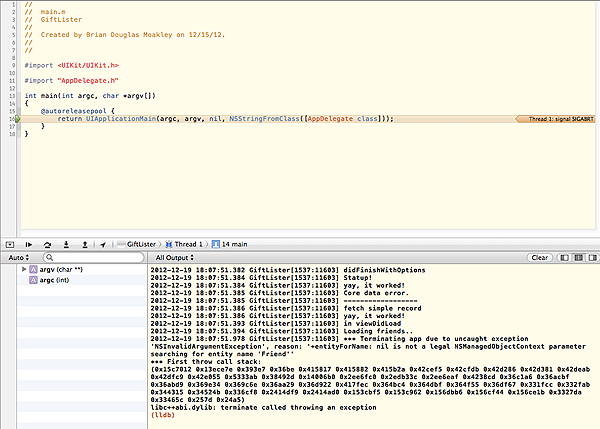Click the Step Over debug icon

pos(47,245)
